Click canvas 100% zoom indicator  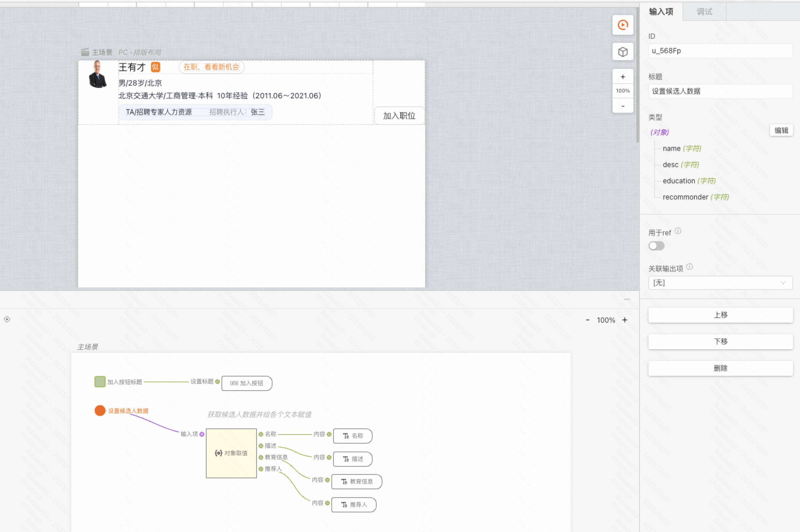click(x=622, y=91)
